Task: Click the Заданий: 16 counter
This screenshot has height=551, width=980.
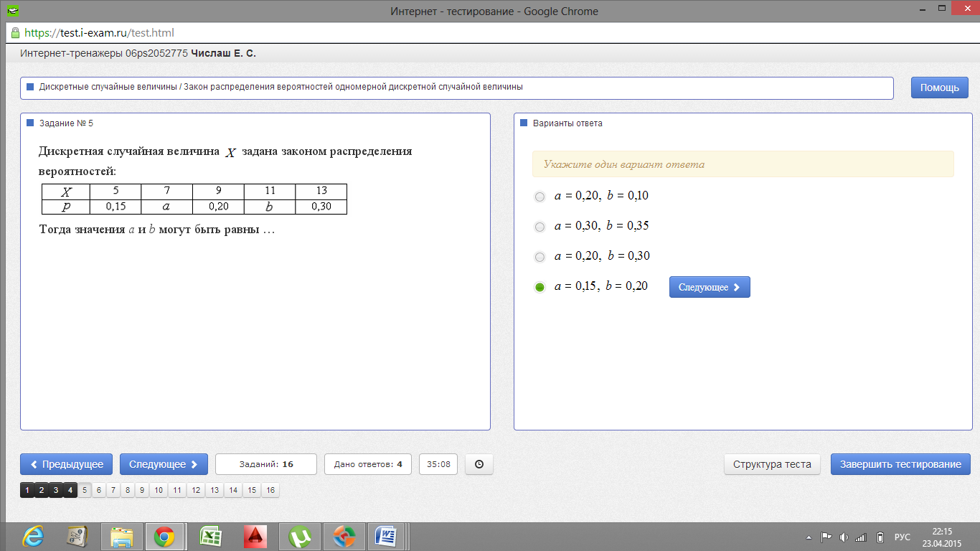Action: 266,464
